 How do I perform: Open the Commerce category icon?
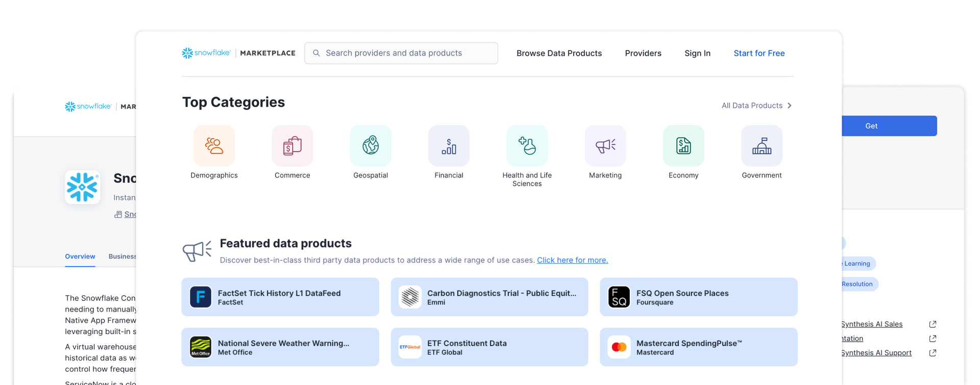[292, 146]
